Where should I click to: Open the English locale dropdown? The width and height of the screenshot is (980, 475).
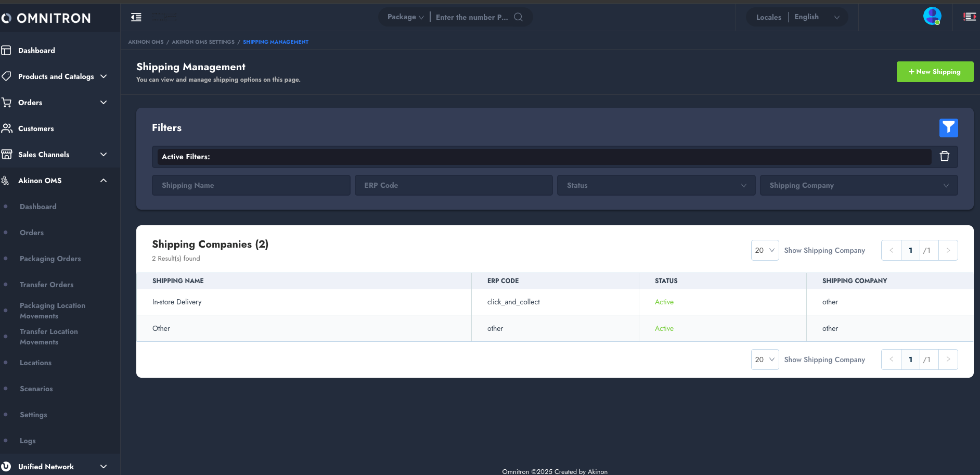(x=817, y=17)
